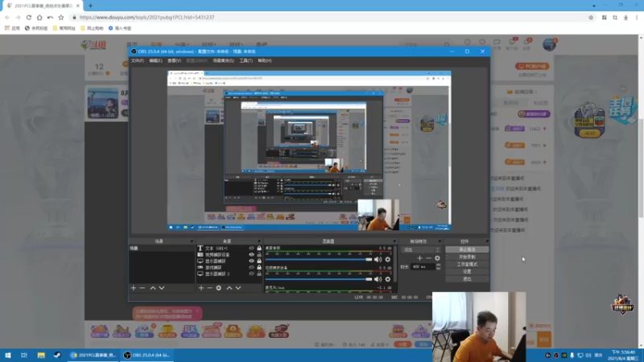Move source up with the Sources up arrow
Image resolution: width=644 pixels, height=362 pixels.
(x=229, y=288)
